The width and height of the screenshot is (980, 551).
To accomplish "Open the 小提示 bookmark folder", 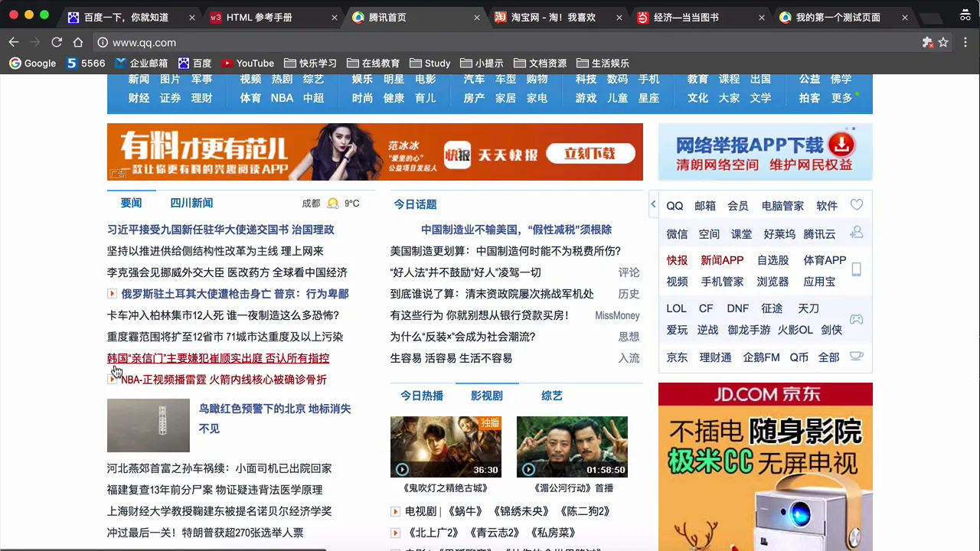I will 482,64.
